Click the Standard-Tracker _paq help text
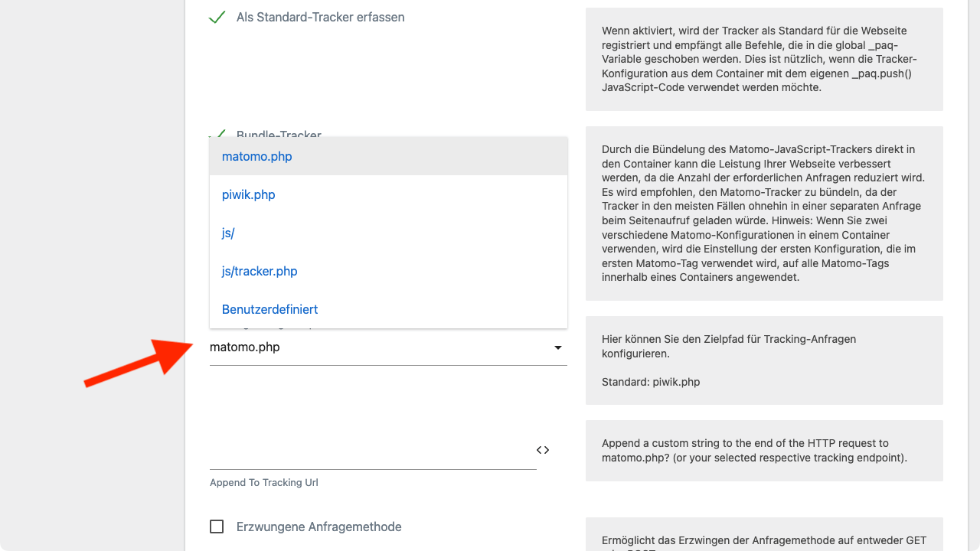Image resolution: width=980 pixels, height=551 pixels. click(x=764, y=60)
